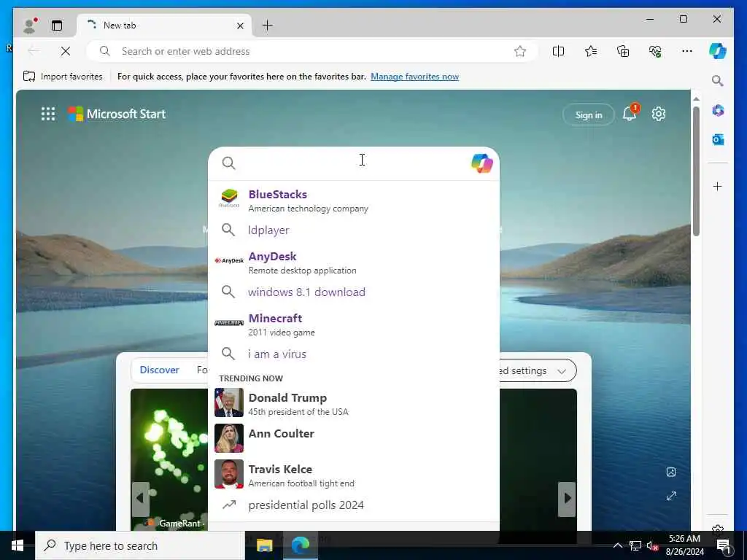Add a new browser tab
The width and height of the screenshot is (747, 560).
pyautogui.click(x=268, y=26)
